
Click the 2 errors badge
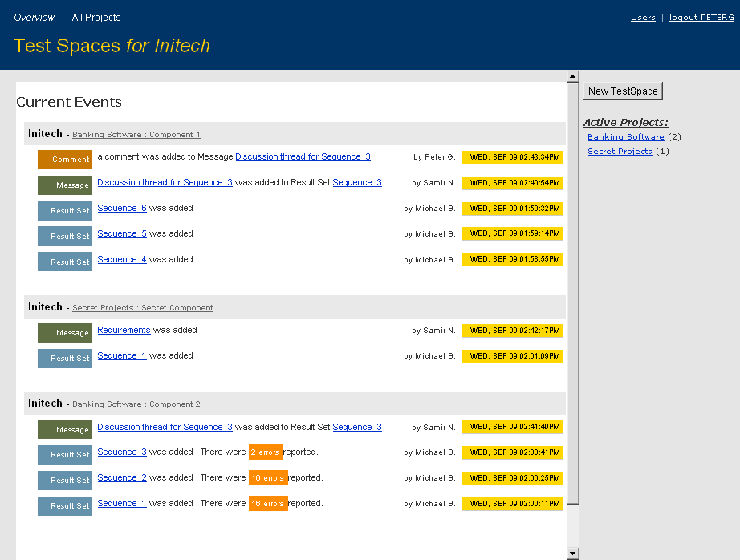266,452
